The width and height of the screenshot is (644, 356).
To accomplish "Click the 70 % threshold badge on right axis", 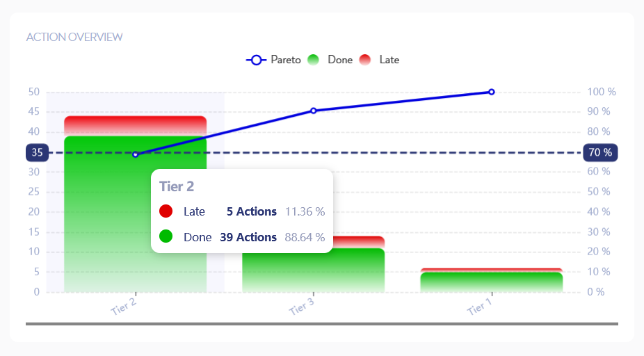I will tap(600, 152).
